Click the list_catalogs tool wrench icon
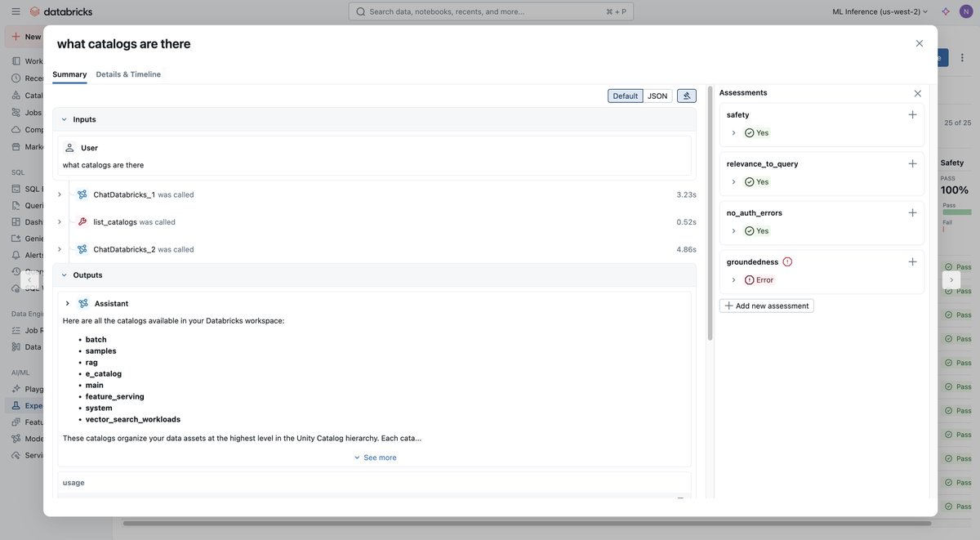980x540 pixels. coord(82,221)
